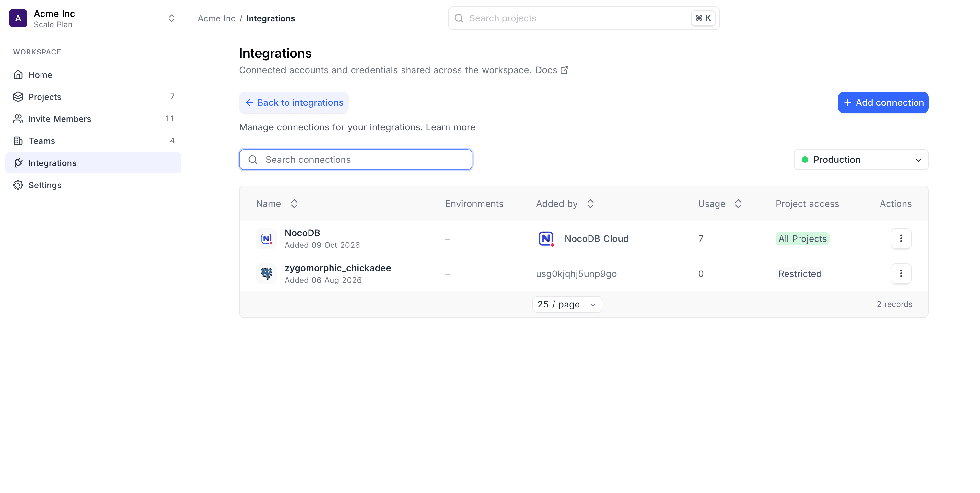Click the Projects layers icon
The image size is (980, 493).
coord(18,97)
